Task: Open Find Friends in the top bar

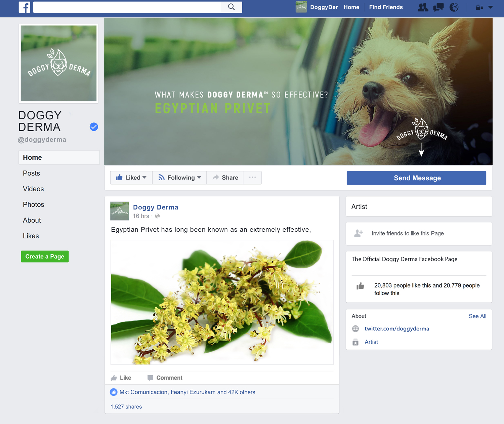Action: (386, 7)
